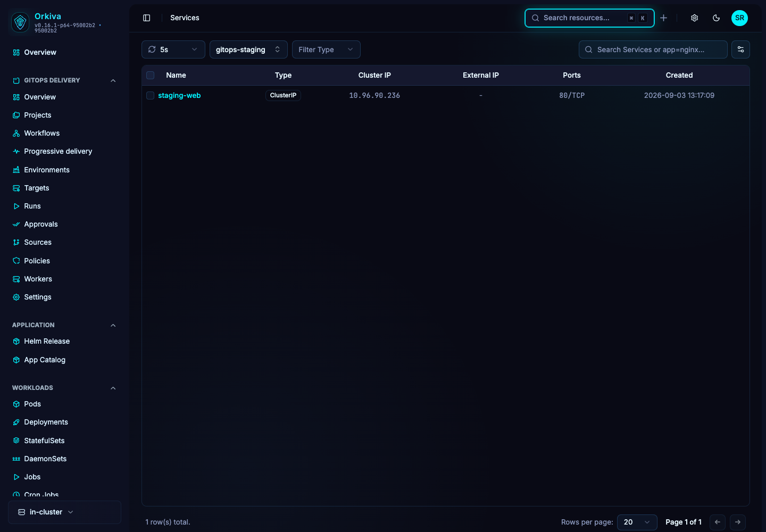Navigate to Deployments in sidebar
This screenshot has height=532, width=766.
[46, 422]
